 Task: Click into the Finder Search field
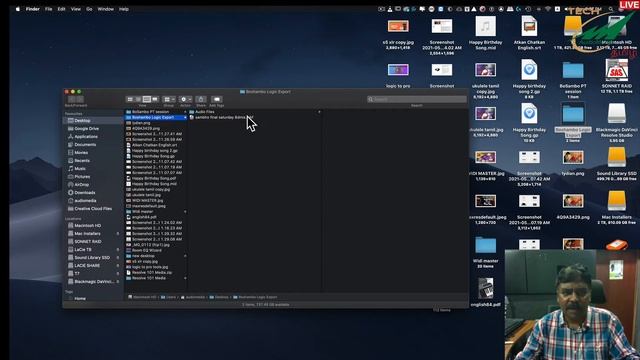(417, 99)
